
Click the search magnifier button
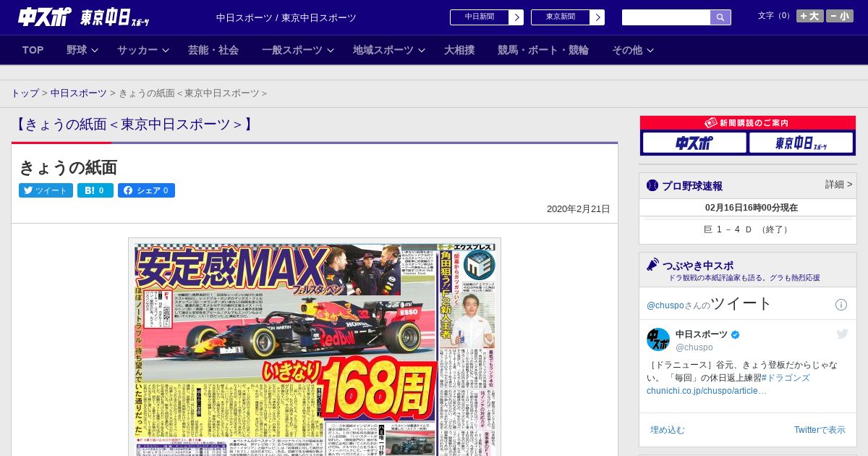pos(720,17)
